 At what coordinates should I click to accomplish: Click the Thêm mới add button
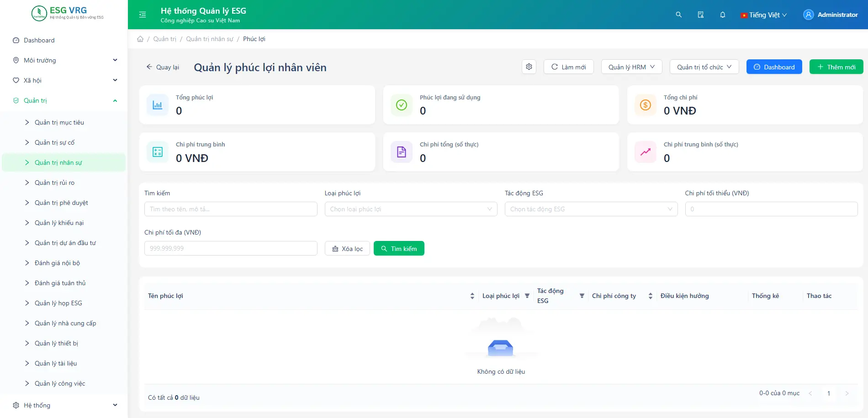[836, 67]
